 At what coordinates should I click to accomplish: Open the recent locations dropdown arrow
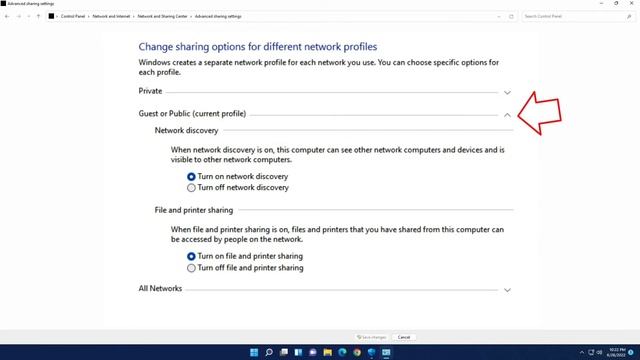[29, 16]
